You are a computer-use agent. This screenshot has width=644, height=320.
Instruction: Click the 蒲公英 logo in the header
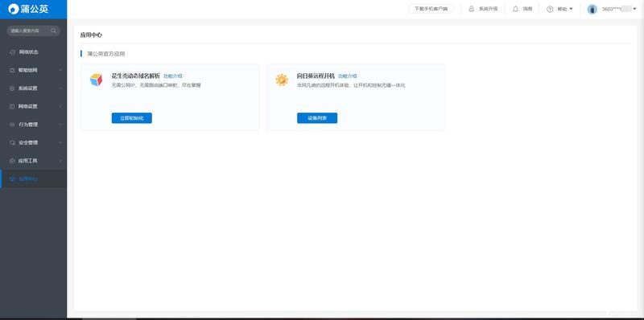(x=28, y=9)
